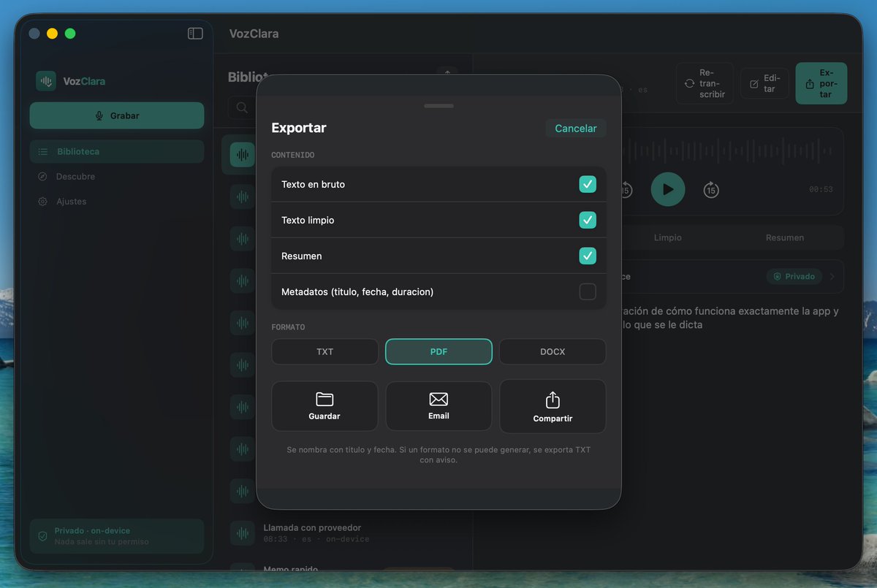The height and width of the screenshot is (588, 877).
Task: Click Llamada con proveedor waveform icon
Action: pos(243,533)
